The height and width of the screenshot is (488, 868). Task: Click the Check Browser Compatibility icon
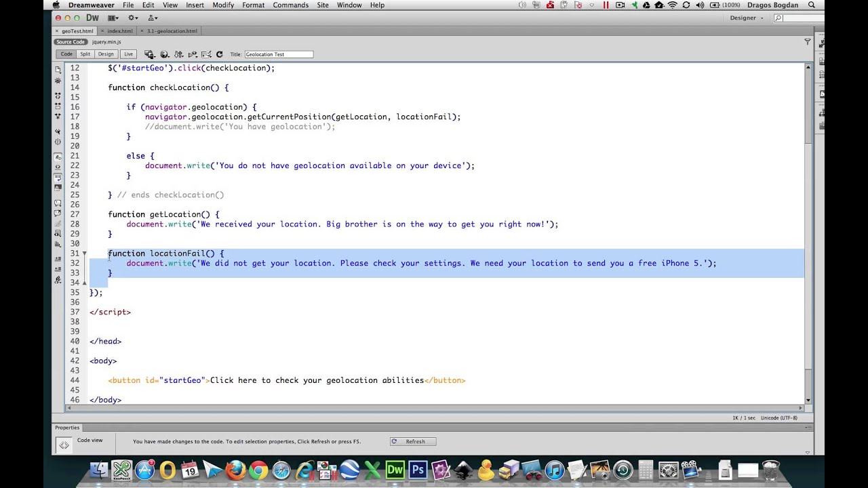206,54
